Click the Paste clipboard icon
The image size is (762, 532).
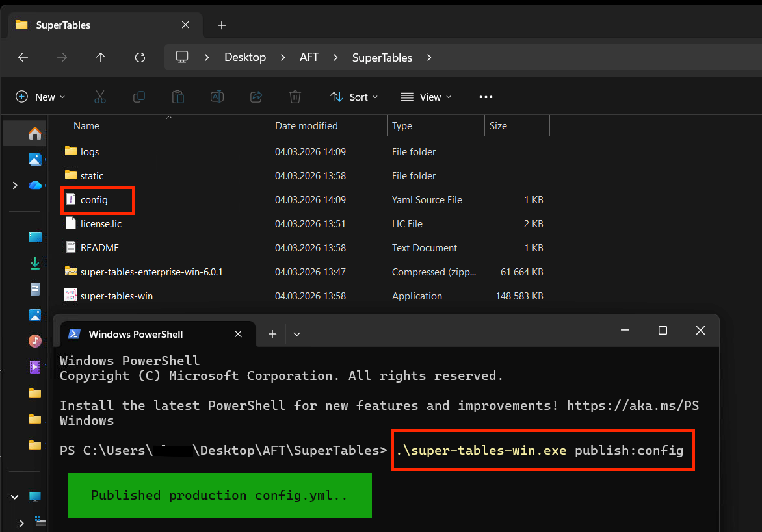pos(178,97)
